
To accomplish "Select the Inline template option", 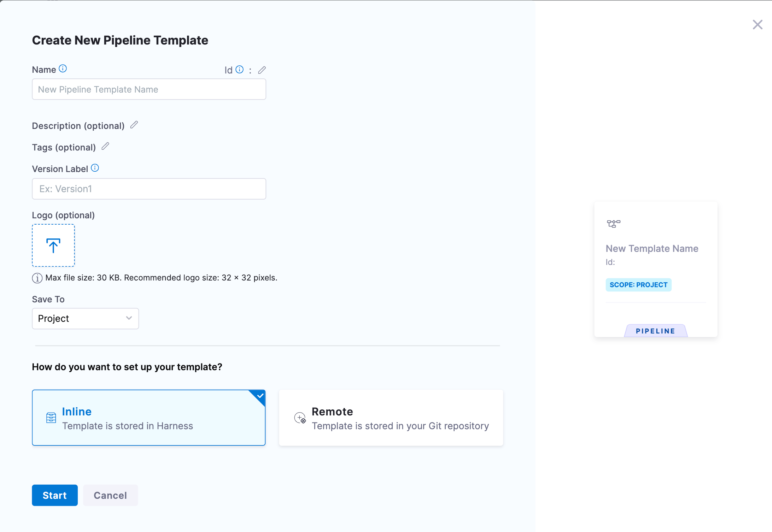I will coord(148,418).
